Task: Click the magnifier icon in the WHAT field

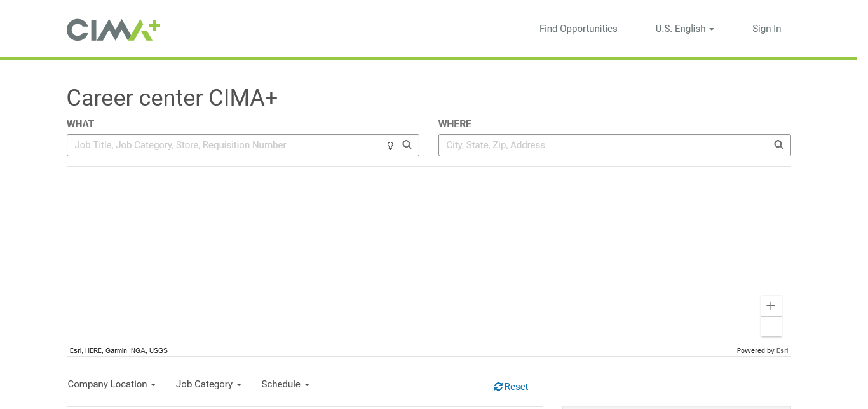Action: tap(407, 145)
